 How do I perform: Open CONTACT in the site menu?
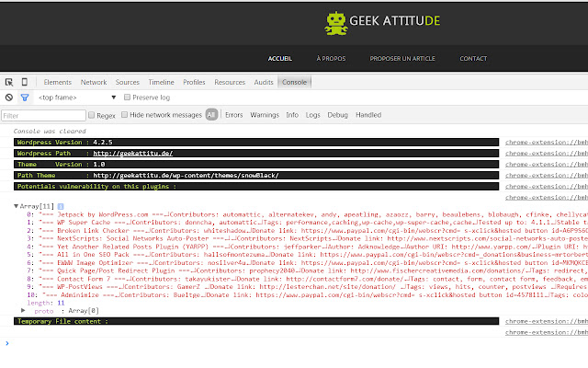473,59
